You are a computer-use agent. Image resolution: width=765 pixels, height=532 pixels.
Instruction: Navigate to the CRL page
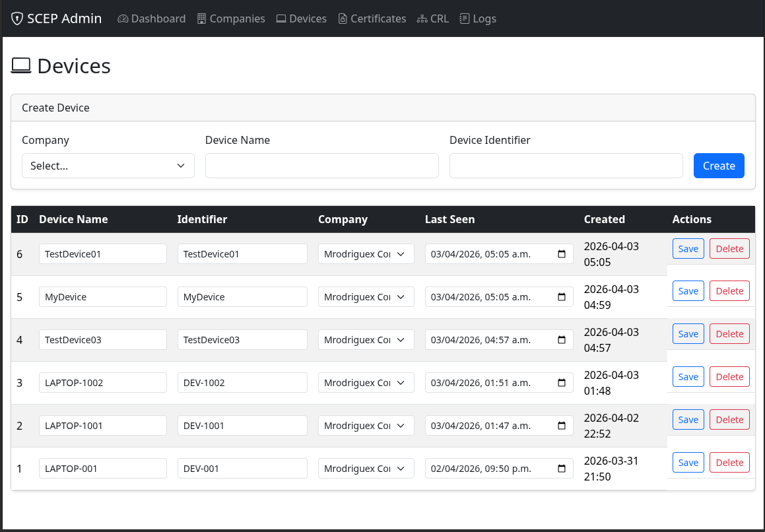click(x=433, y=18)
